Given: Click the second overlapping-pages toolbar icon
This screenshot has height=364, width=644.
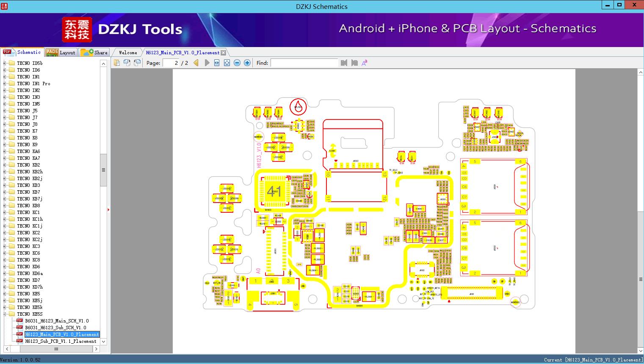Looking at the screenshot, I should click(x=127, y=63).
